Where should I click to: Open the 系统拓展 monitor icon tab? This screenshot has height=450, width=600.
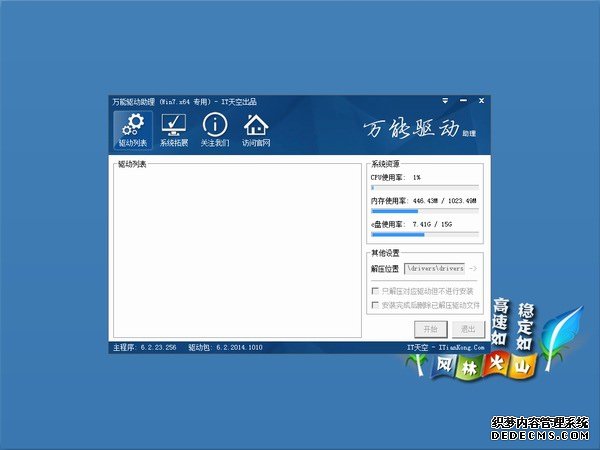pyautogui.click(x=174, y=130)
